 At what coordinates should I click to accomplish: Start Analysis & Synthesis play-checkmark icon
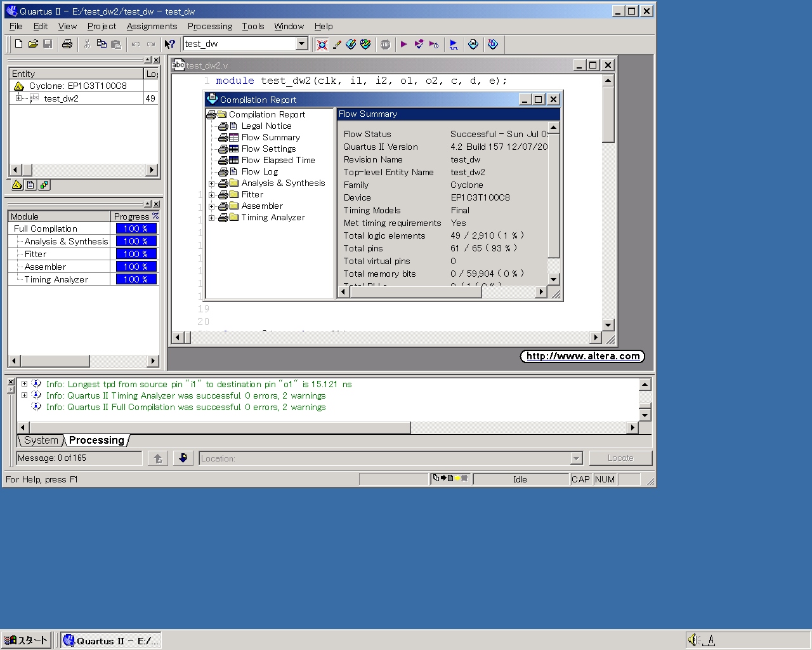point(419,44)
